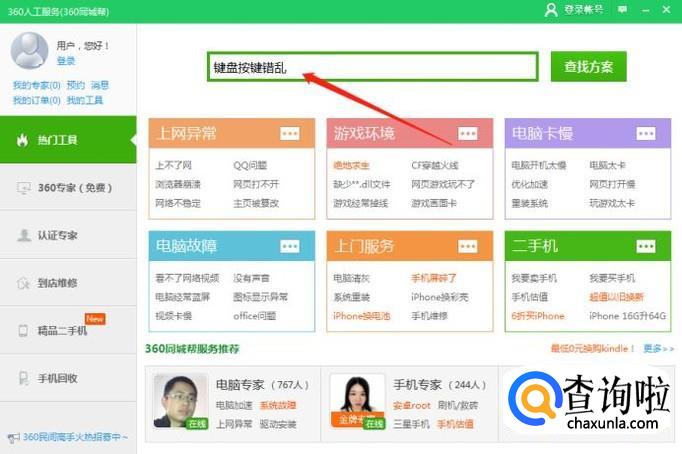This screenshot has height=454, width=682.
Task: Select the 手机回收 sidebar tab
Action: pyautogui.click(x=68, y=378)
